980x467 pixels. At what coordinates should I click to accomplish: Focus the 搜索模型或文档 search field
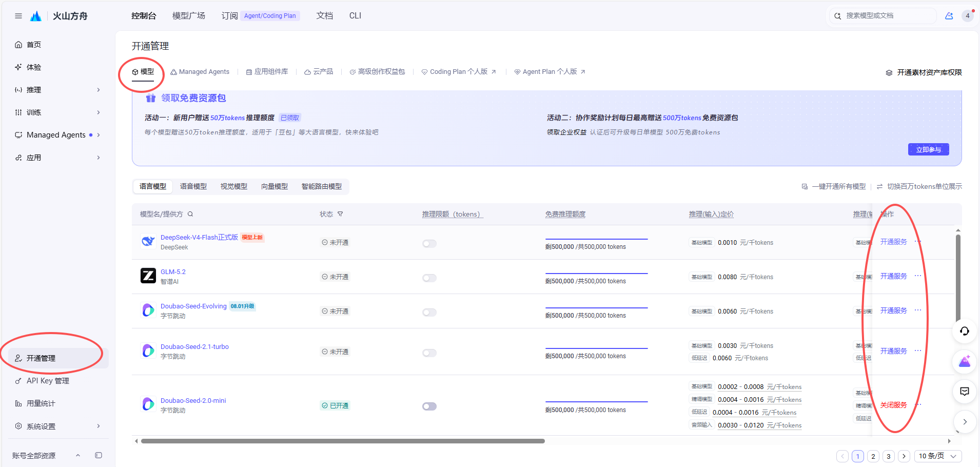tap(884, 16)
